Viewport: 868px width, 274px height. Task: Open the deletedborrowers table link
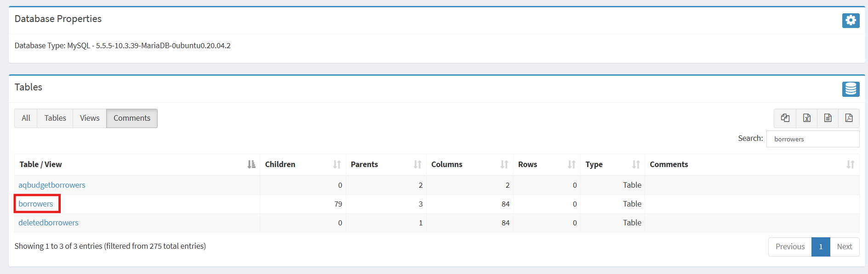(x=48, y=223)
